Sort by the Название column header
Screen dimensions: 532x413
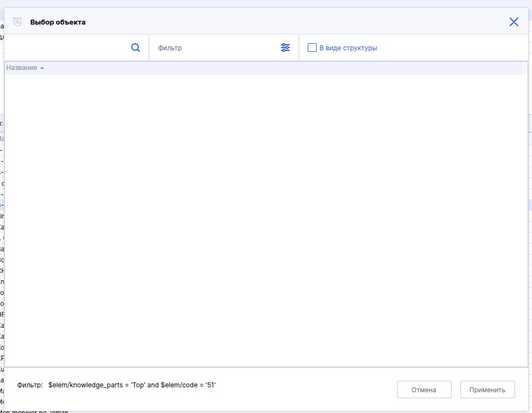coord(22,68)
